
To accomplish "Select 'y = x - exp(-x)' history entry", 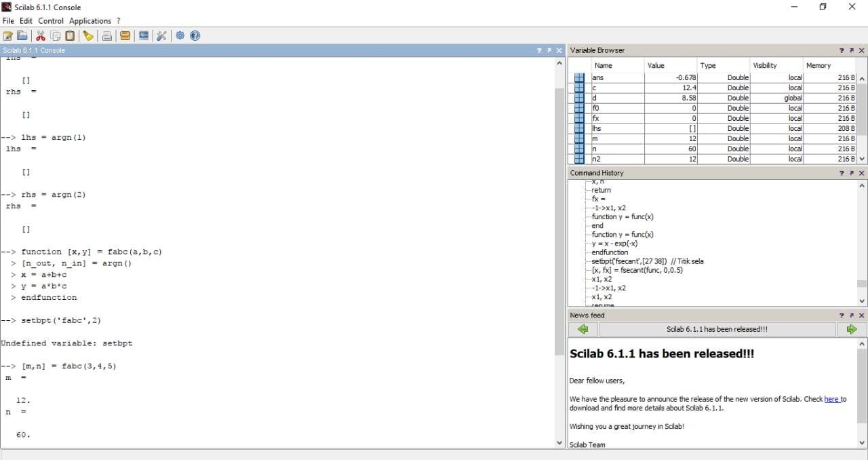I will point(614,244).
